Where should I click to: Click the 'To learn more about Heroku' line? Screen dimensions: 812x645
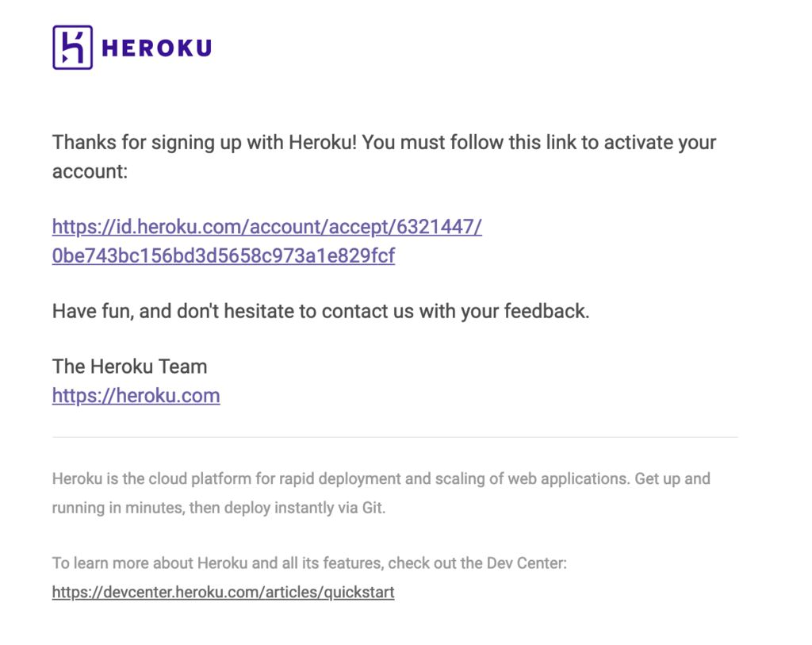coord(310,563)
